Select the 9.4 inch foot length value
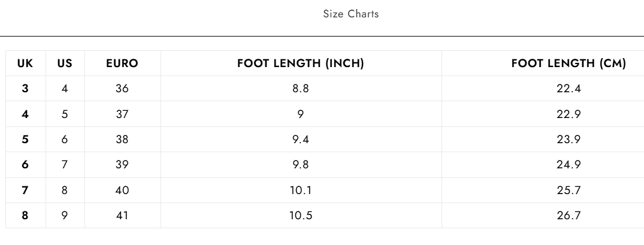The width and height of the screenshot is (644, 245). click(x=301, y=140)
